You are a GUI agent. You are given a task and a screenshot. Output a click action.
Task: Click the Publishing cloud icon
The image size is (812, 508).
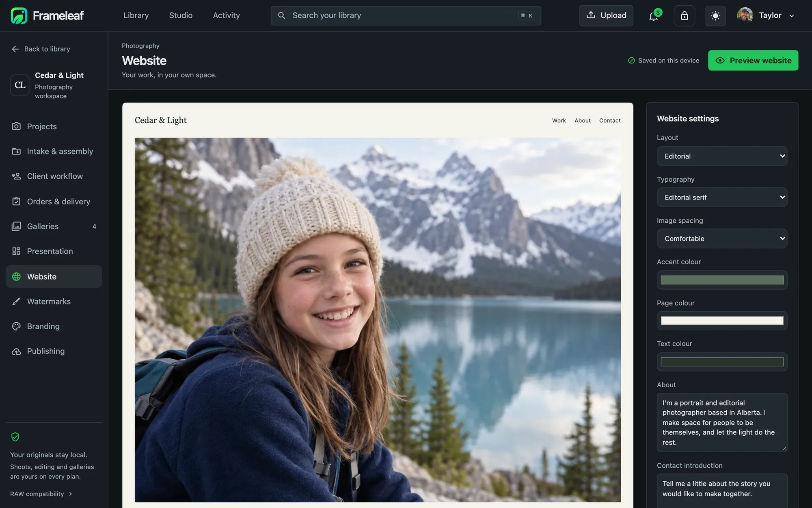[16, 352]
